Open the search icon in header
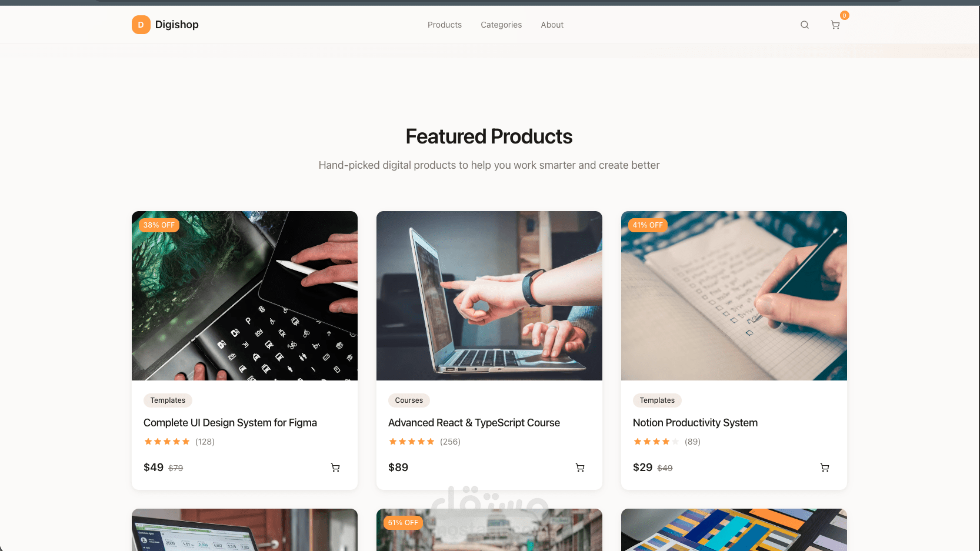Viewport: 980px width, 551px height. [x=805, y=25]
